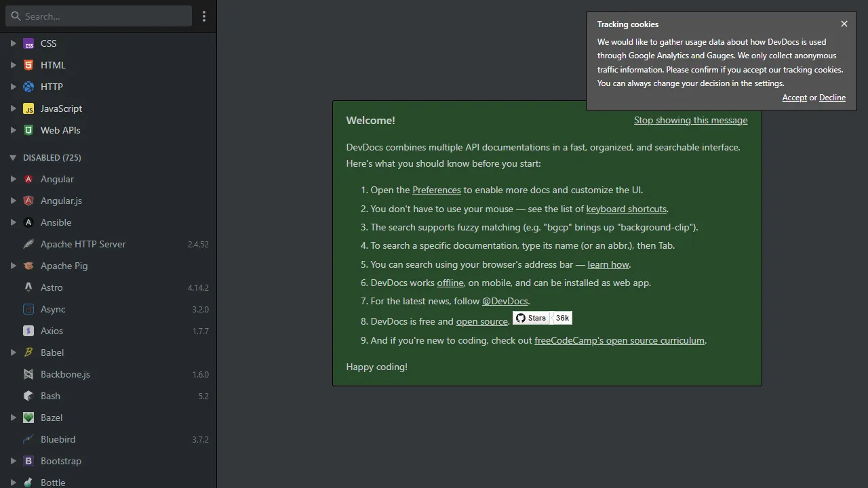Select the Bash docs entry

[108, 396]
